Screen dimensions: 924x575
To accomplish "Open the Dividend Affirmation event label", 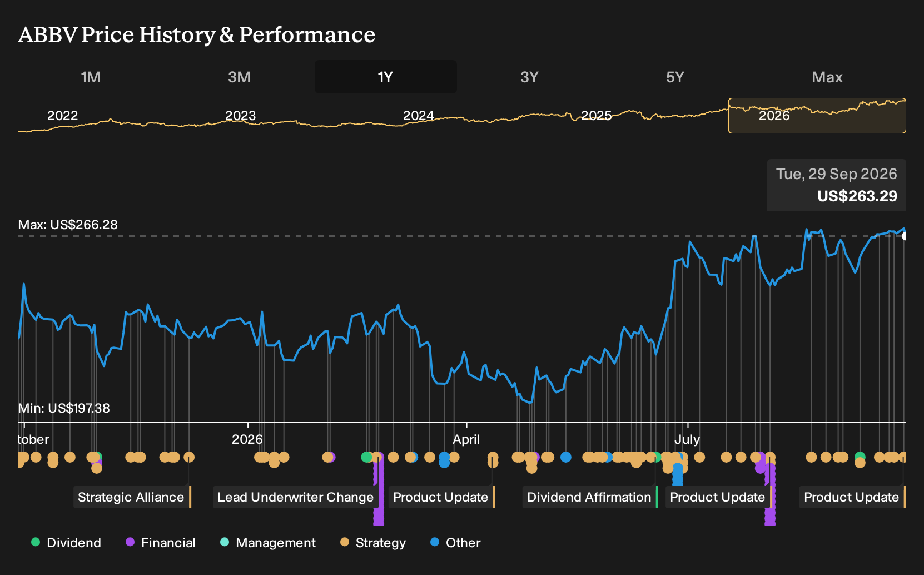I will pyautogui.click(x=590, y=497).
